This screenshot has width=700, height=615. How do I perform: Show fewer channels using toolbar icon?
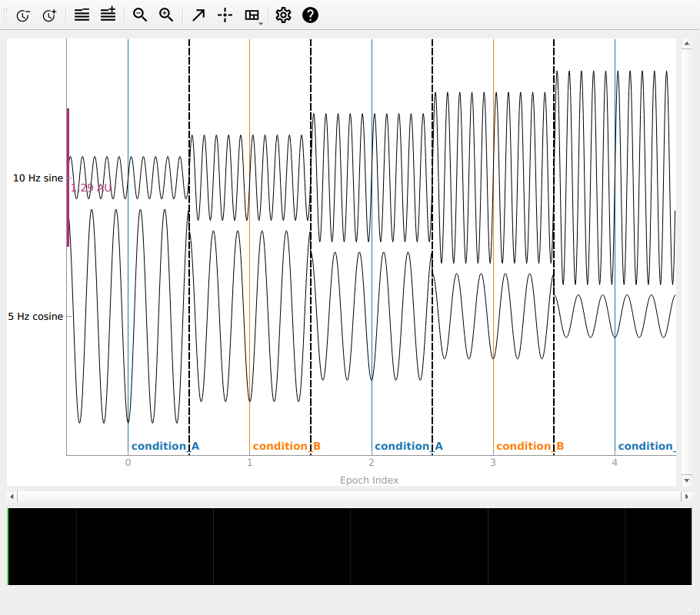pos(82,15)
